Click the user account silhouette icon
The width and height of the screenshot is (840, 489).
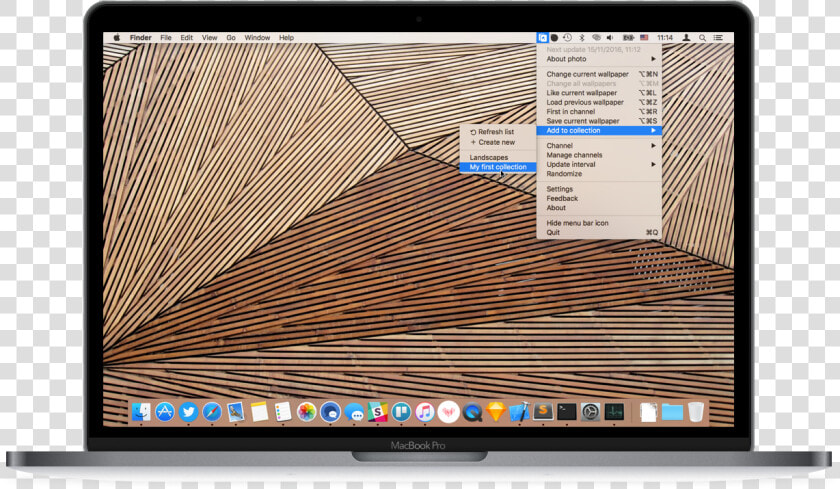pyautogui.click(x=686, y=37)
